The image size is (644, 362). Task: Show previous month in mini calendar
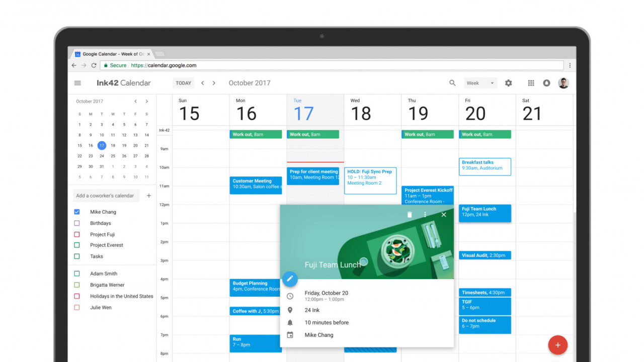pyautogui.click(x=135, y=102)
